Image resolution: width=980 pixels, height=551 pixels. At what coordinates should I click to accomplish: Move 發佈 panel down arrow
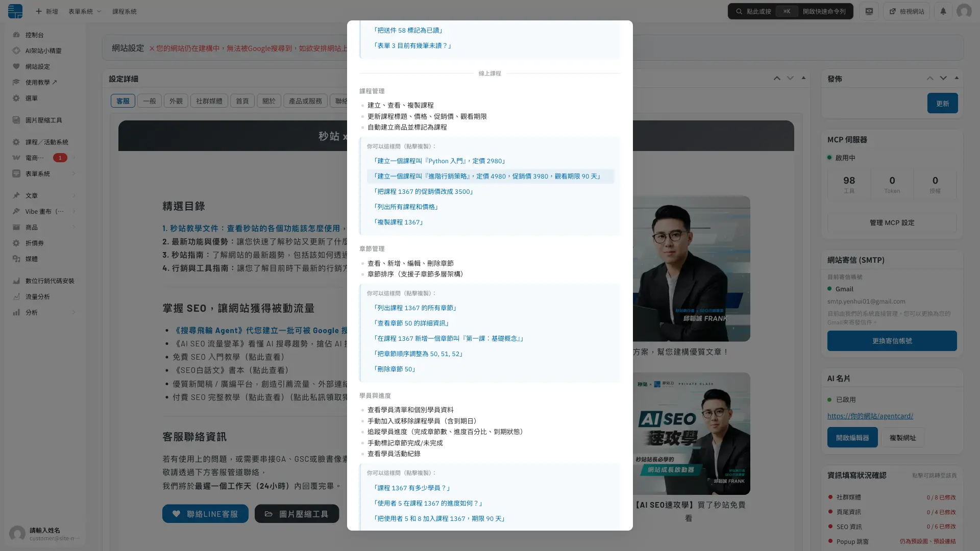click(x=943, y=78)
